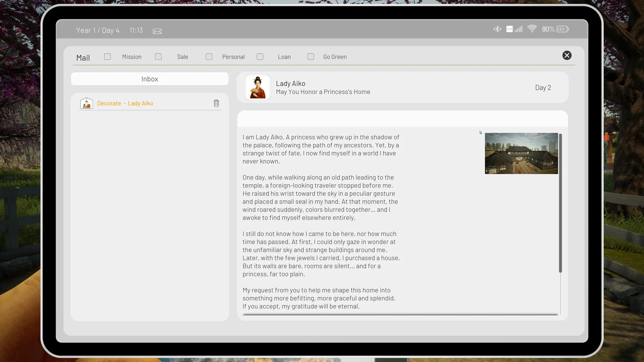Enable the Loan filter checkbox
Image resolution: width=644 pixels, height=362 pixels.
click(260, 57)
